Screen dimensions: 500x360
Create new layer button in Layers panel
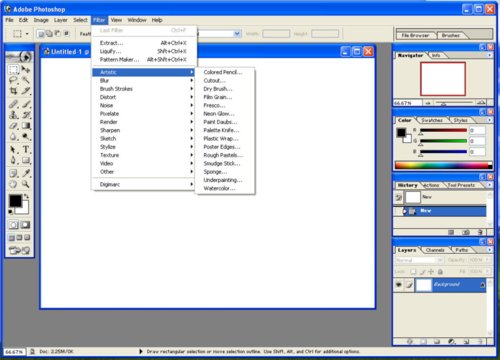coord(466,341)
